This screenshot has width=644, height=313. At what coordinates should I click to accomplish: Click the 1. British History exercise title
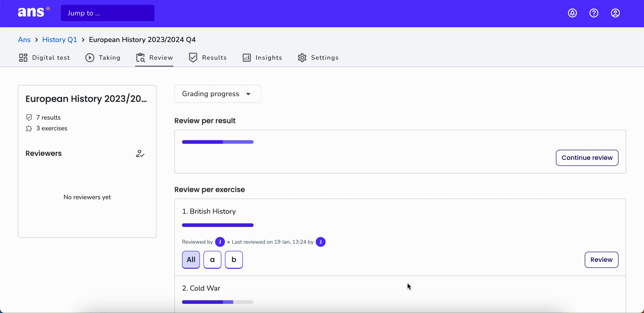[x=209, y=211]
